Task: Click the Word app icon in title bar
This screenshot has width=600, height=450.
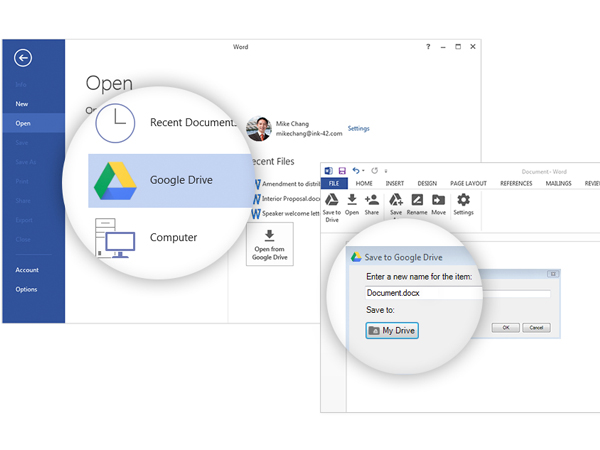Action: click(329, 171)
